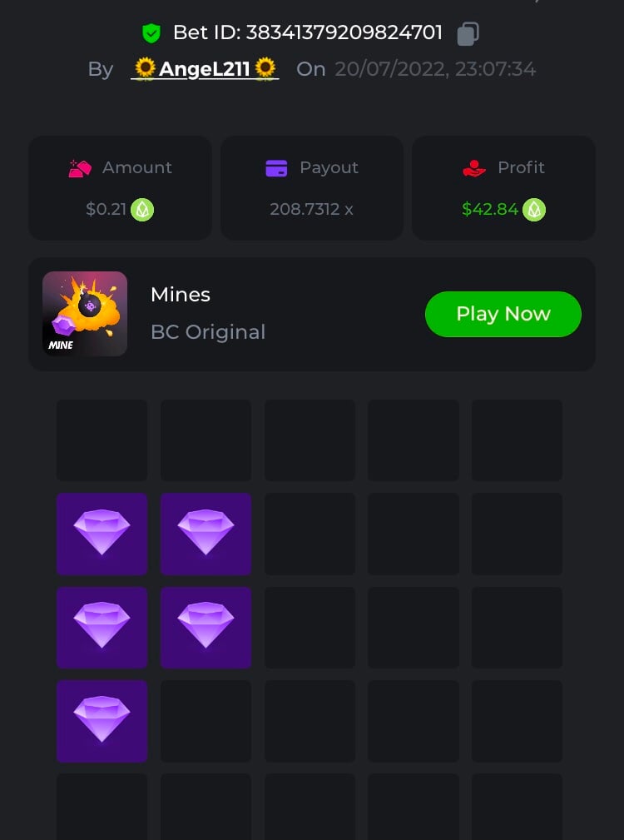Click the coin icon beside $42.84
The image size is (624, 840).
coord(534,210)
